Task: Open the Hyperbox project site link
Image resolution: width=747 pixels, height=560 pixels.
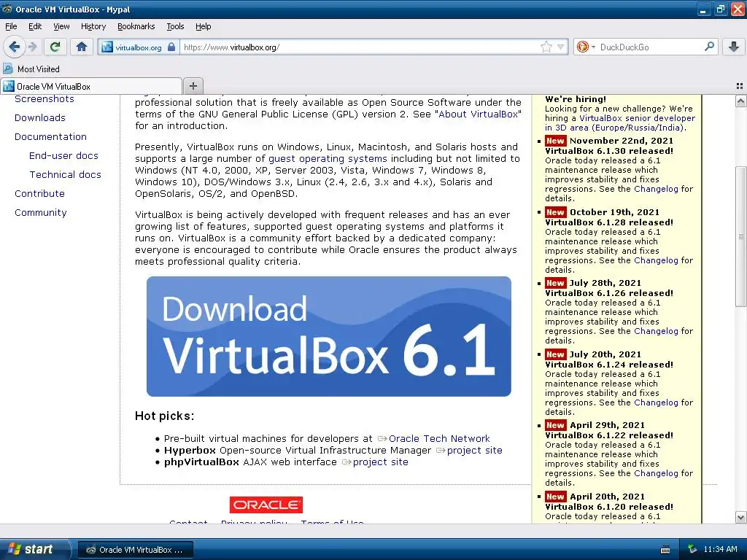Action: pos(474,451)
